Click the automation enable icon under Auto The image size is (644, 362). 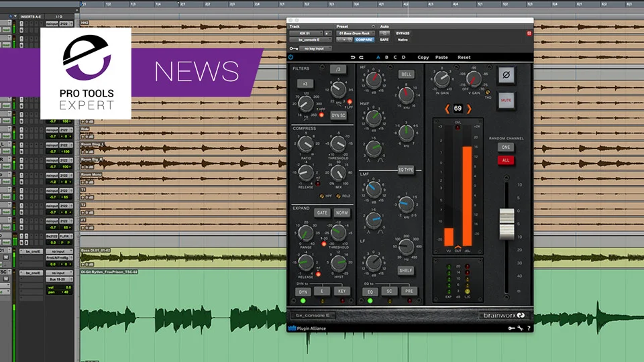[384, 34]
